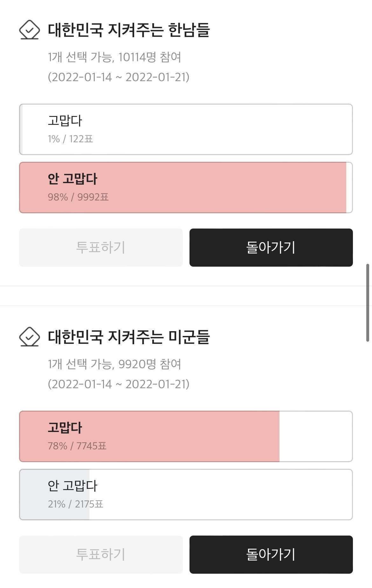This screenshot has width=372, height=588.
Task: Click the 98% / 9992표 result text
Action: coord(78,197)
